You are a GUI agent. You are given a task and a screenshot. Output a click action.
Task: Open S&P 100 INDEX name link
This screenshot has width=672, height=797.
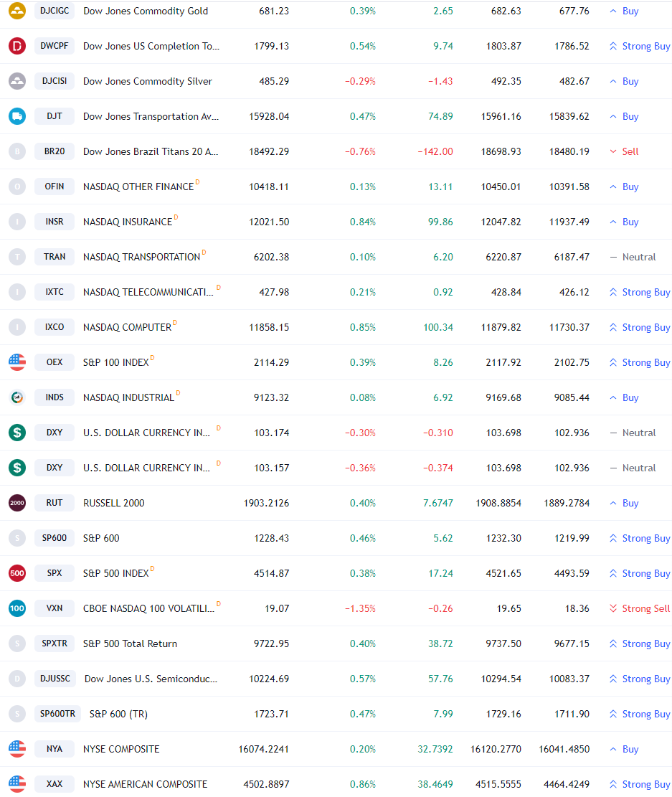116,362
